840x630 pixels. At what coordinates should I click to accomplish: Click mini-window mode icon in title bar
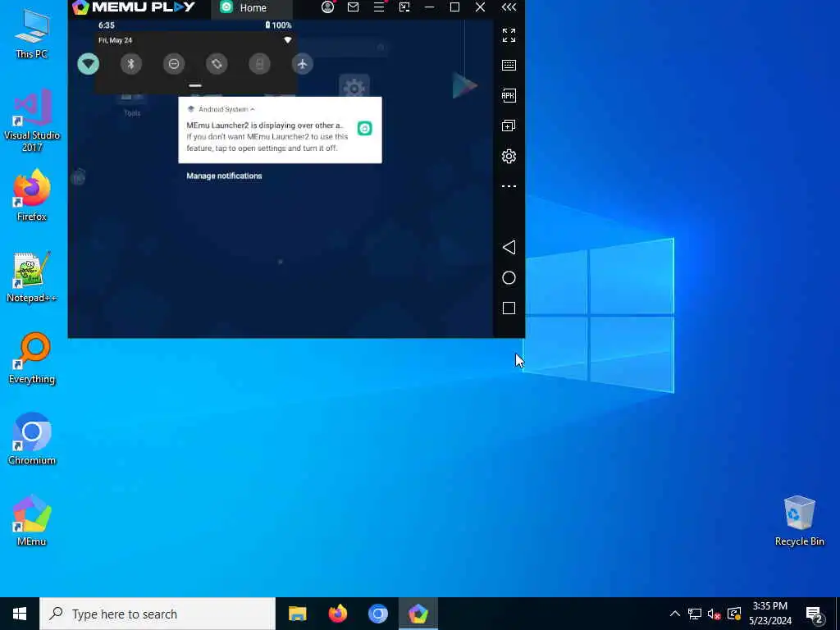point(404,7)
